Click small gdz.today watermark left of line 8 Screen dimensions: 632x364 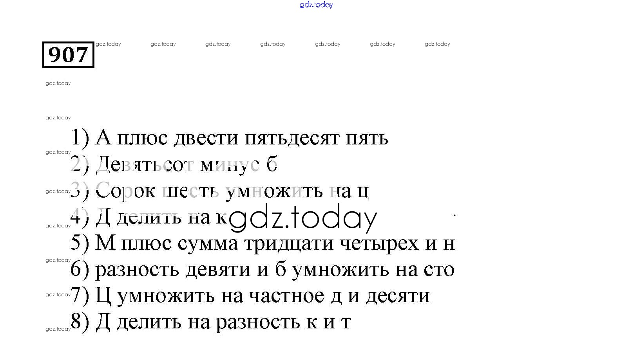pyautogui.click(x=58, y=329)
